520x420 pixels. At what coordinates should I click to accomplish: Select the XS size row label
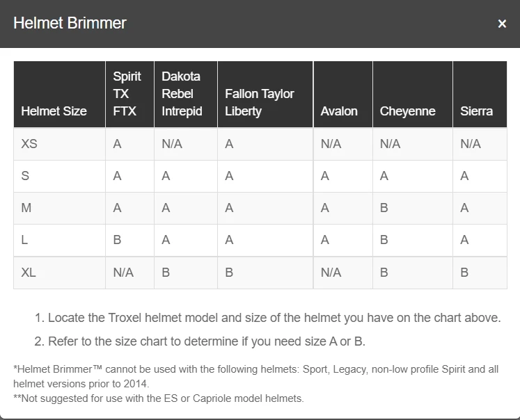pos(29,144)
